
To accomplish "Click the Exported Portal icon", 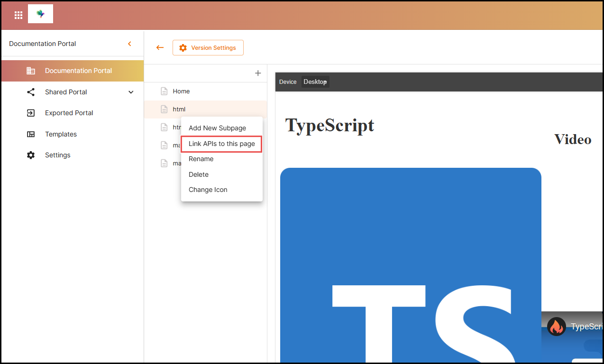I will 31,113.
